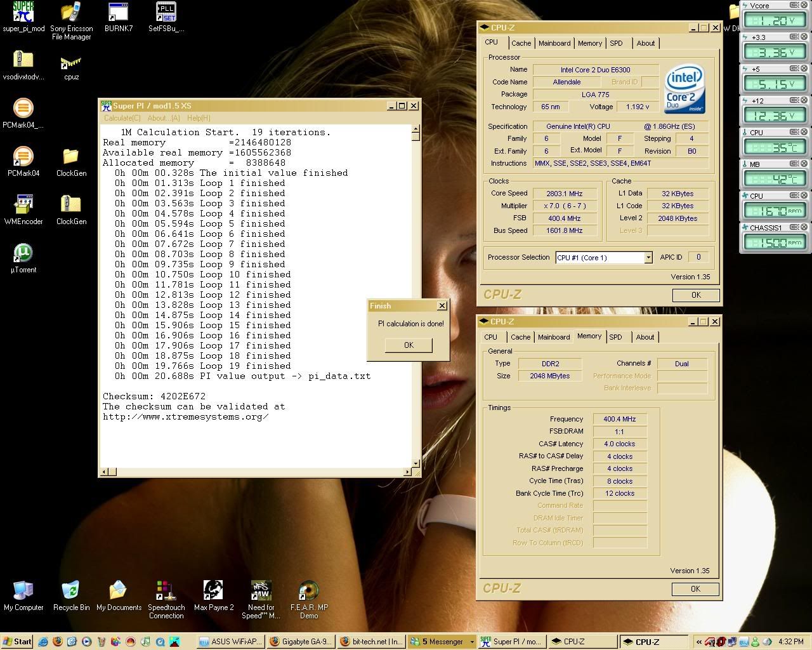812x650 pixels.
Task: Click Super PI vertical scrollbar up arrow
Action: pyautogui.click(x=416, y=129)
